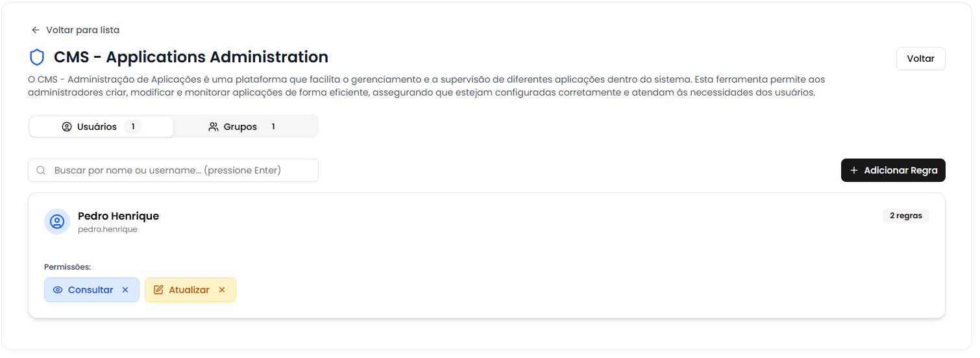Click Pedro Henrique's avatar icon
Image resolution: width=980 pixels, height=358 pixels.
(x=57, y=222)
